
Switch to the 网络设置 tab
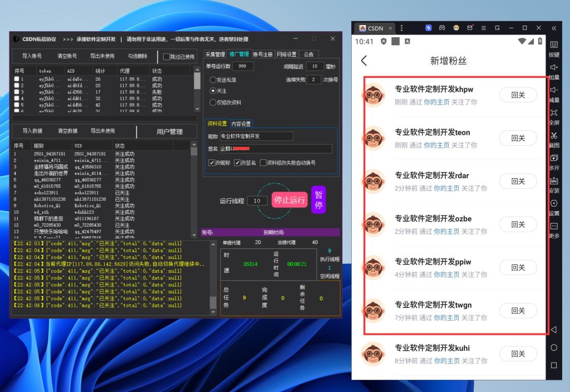287,55
